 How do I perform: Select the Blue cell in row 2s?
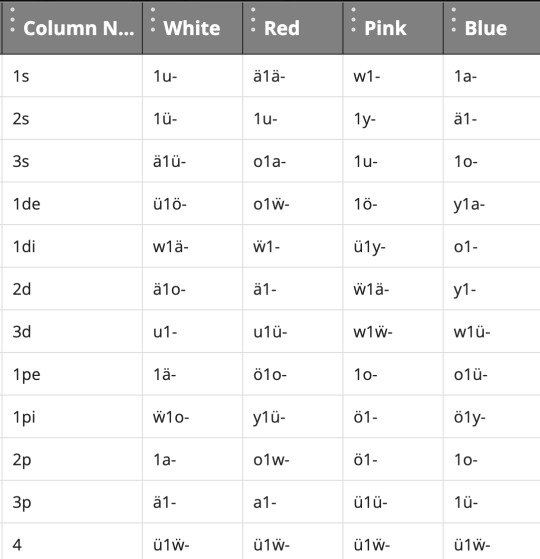coord(492,119)
